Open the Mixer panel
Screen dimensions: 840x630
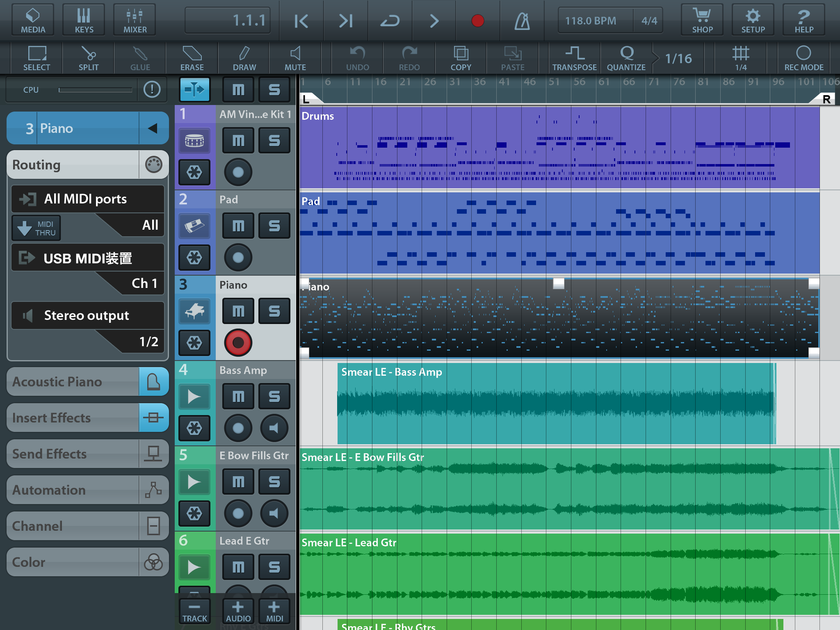click(135, 20)
